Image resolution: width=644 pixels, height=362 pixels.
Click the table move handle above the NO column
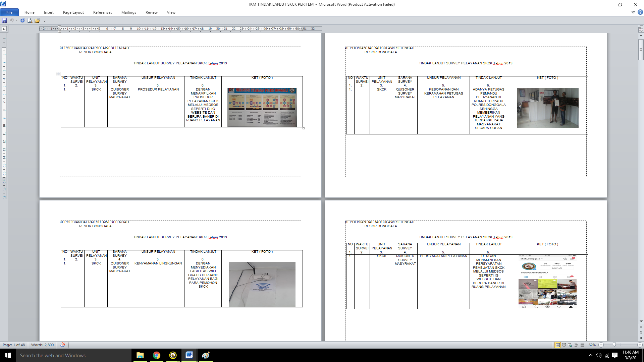(58, 74)
